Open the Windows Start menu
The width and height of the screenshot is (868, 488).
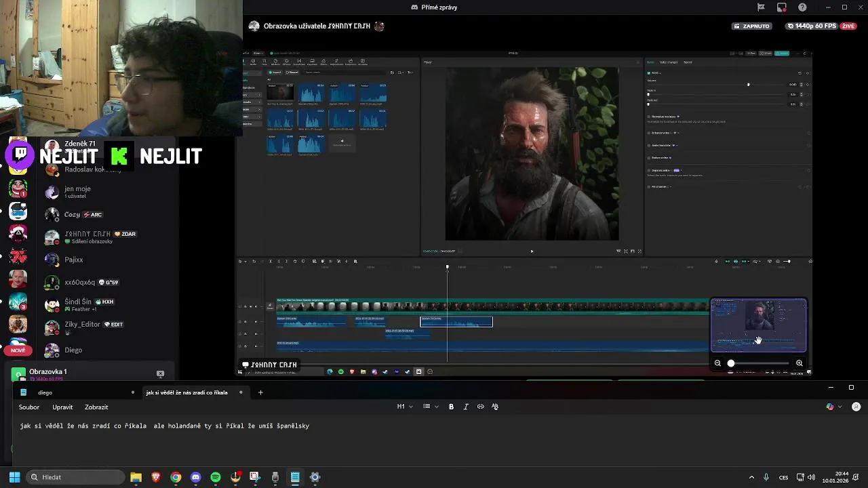coord(14,477)
